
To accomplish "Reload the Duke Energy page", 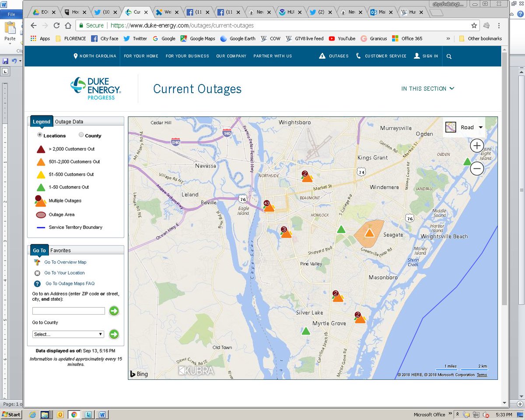I will point(56,25).
